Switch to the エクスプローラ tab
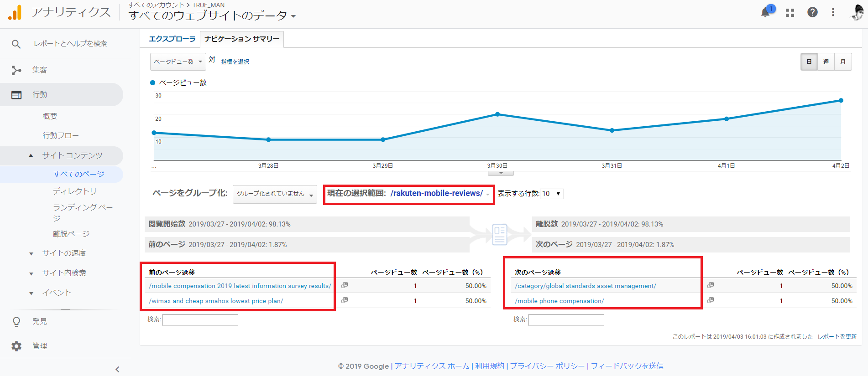Screen dimensions: 868x376 (172, 39)
